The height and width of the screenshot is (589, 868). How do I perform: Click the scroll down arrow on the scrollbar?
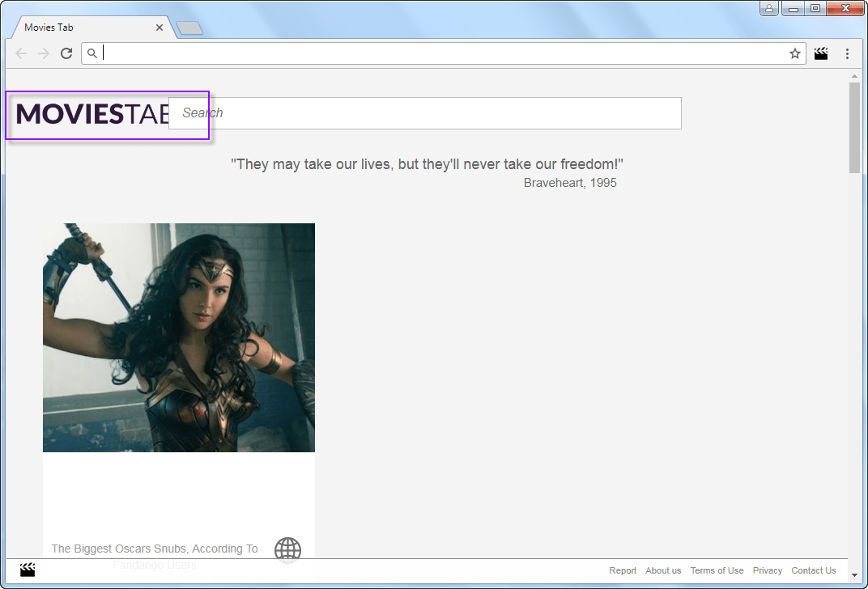[x=854, y=575]
